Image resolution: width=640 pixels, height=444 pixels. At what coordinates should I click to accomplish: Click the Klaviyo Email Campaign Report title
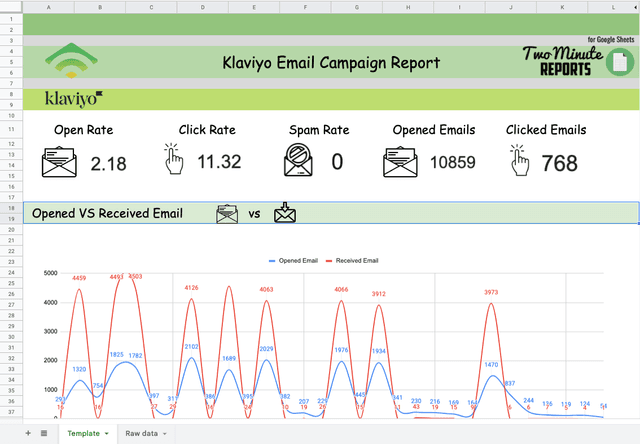(331, 63)
